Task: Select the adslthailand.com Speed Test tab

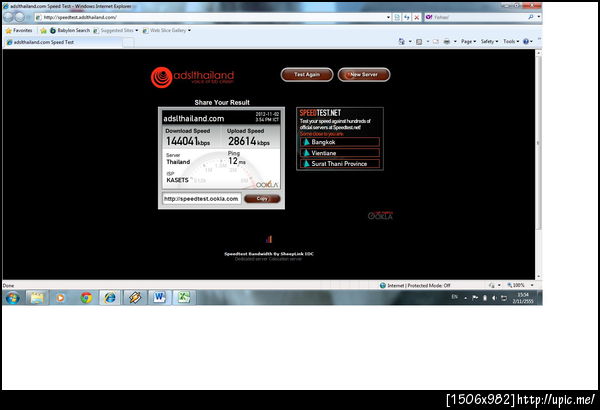Action: [x=63, y=42]
